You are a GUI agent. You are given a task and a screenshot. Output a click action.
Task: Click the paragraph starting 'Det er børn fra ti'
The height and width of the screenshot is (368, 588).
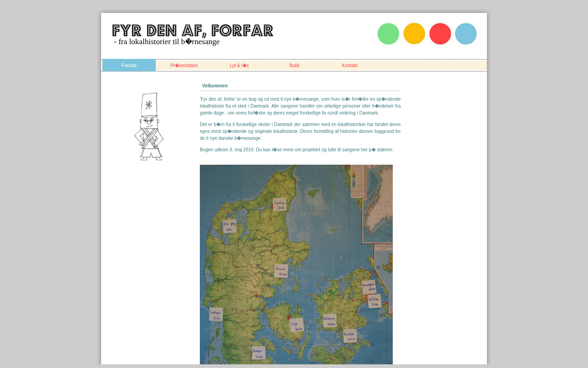point(300,132)
